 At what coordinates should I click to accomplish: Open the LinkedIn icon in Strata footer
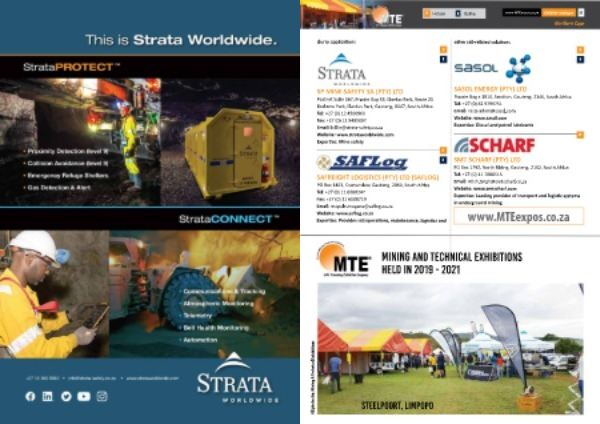tap(48, 396)
